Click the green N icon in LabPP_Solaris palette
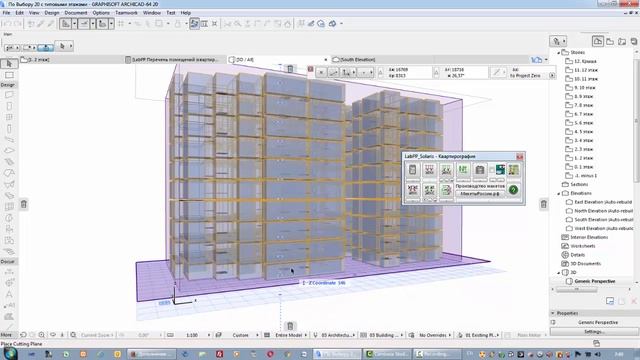The image size is (640, 360). pyautogui.click(x=463, y=169)
